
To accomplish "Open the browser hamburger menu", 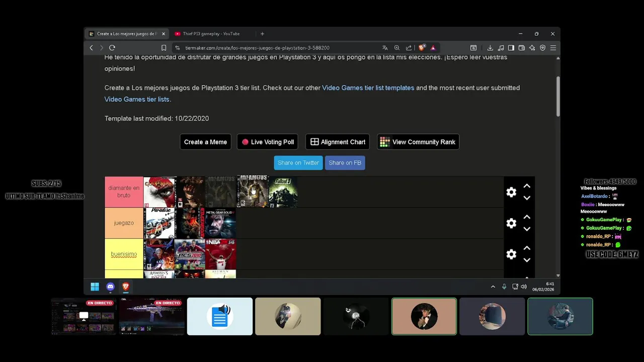I will 553,48.
